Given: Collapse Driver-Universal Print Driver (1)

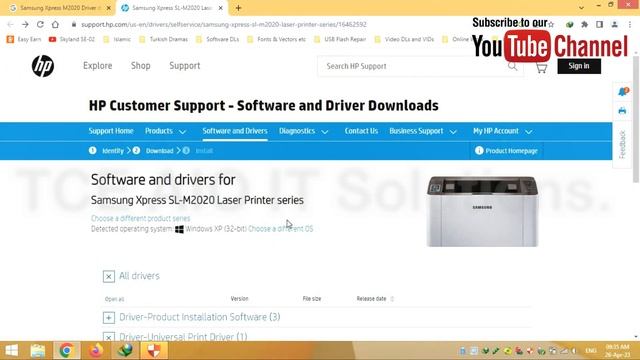Looking at the screenshot, I should [109, 337].
